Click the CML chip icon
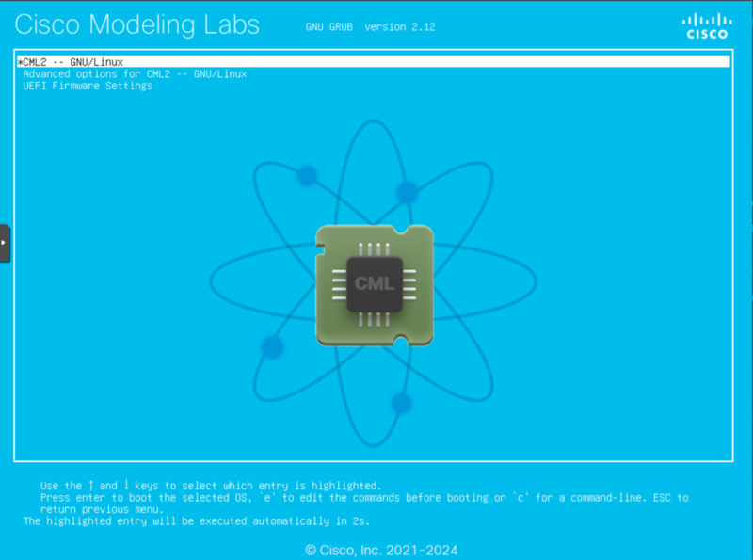This screenshot has height=560, width=753. click(x=375, y=285)
